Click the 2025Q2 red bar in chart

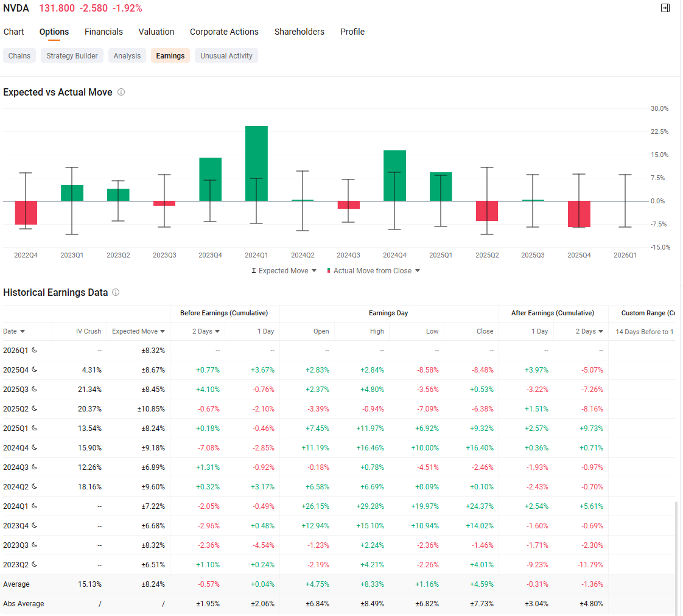[x=487, y=211]
